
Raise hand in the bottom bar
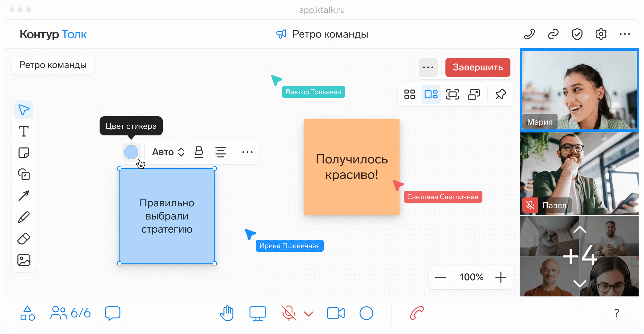227,313
